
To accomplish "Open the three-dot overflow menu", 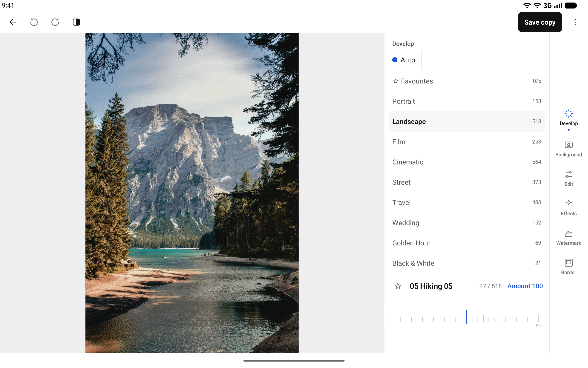I will click(575, 22).
